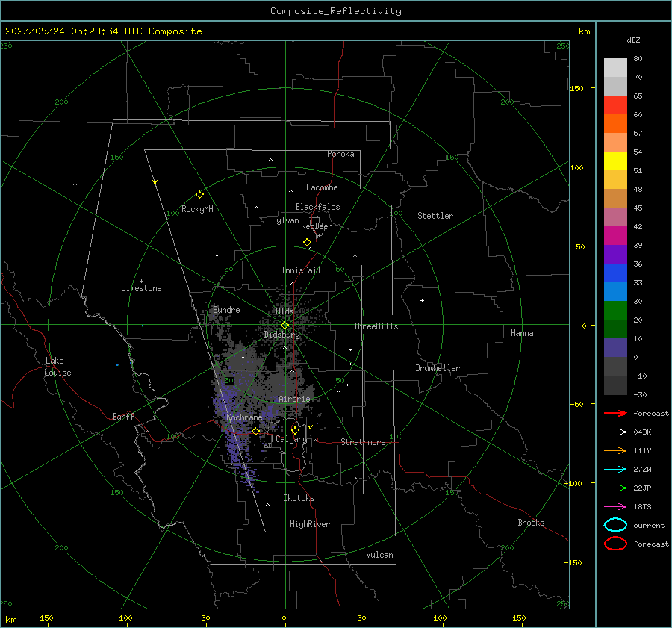Select the pink 42-45 dBZ color swatch
The height and width of the screenshot is (628, 672).
[615, 217]
